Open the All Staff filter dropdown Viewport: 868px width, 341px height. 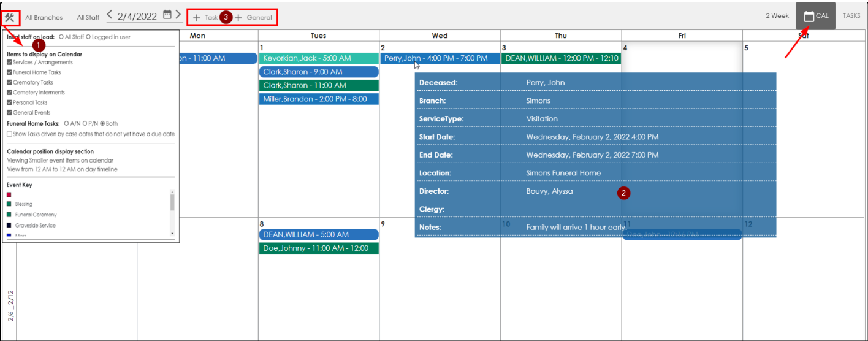pyautogui.click(x=88, y=18)
